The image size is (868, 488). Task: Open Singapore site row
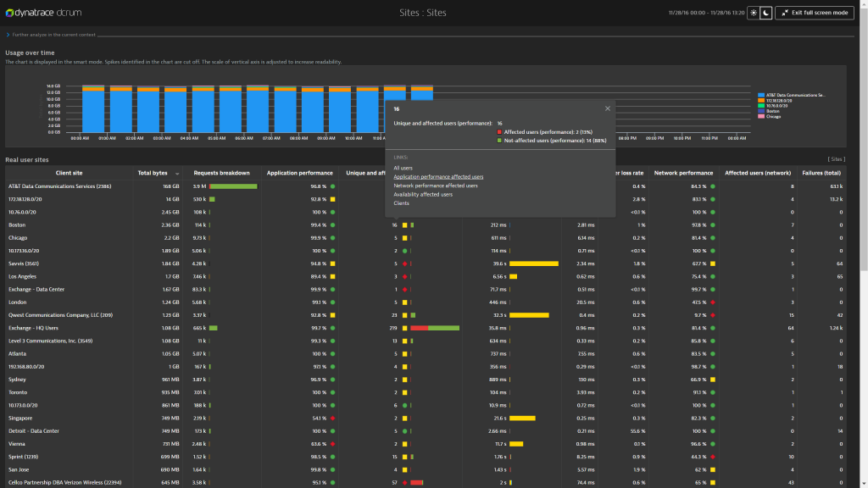(20, 419)
